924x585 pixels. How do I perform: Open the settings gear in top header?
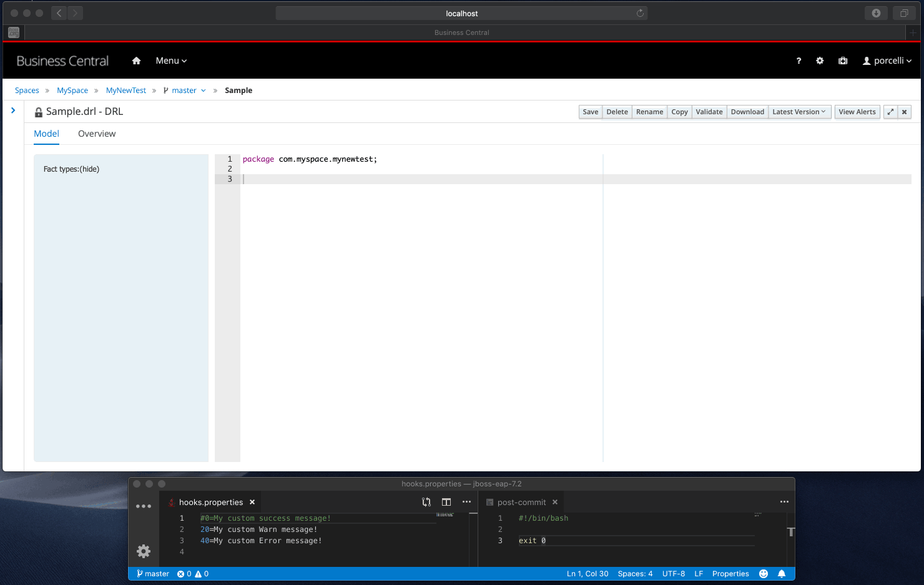[x=820, y=61]
